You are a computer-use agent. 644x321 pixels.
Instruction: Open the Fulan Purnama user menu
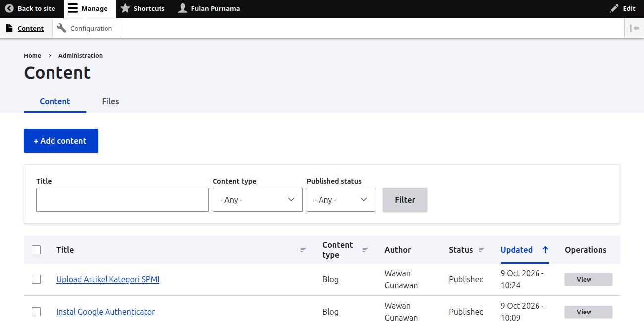(209, 9)
